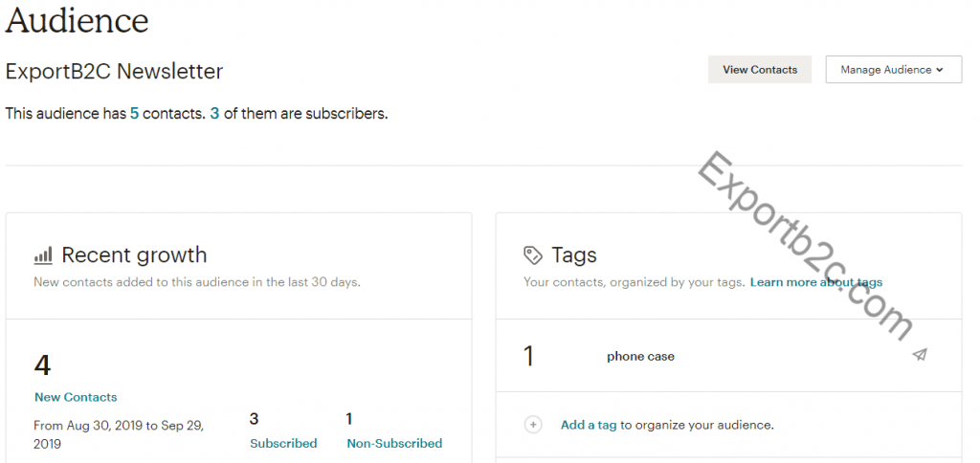
Task: Click the plus circle icon to add a tag
Action: click(x=533, y=425)
